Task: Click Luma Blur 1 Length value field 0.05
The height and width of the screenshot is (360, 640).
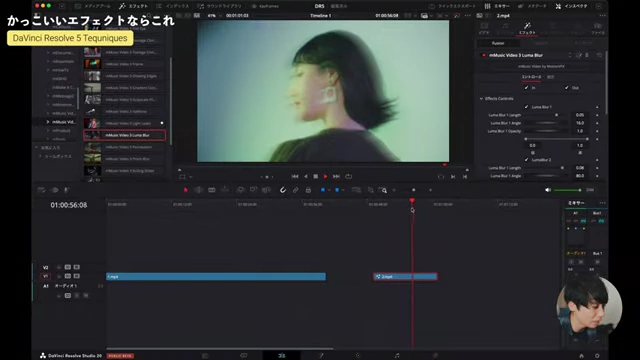Action: point(580,115)
